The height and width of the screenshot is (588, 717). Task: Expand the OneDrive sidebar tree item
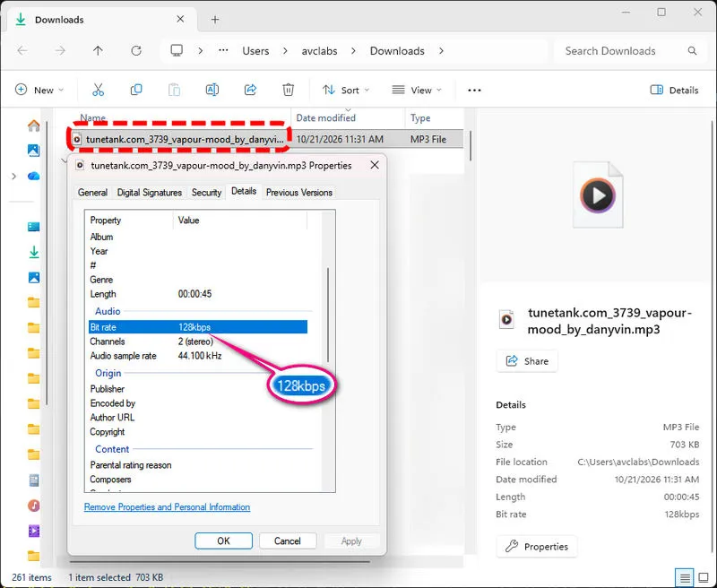pyautogui.click(x=13, y=176)
